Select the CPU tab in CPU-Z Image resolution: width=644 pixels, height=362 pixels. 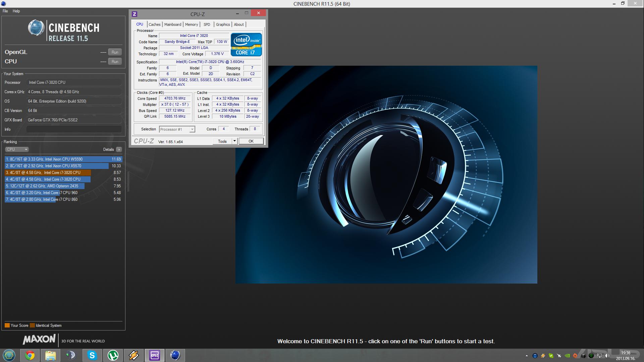(140, 24)
